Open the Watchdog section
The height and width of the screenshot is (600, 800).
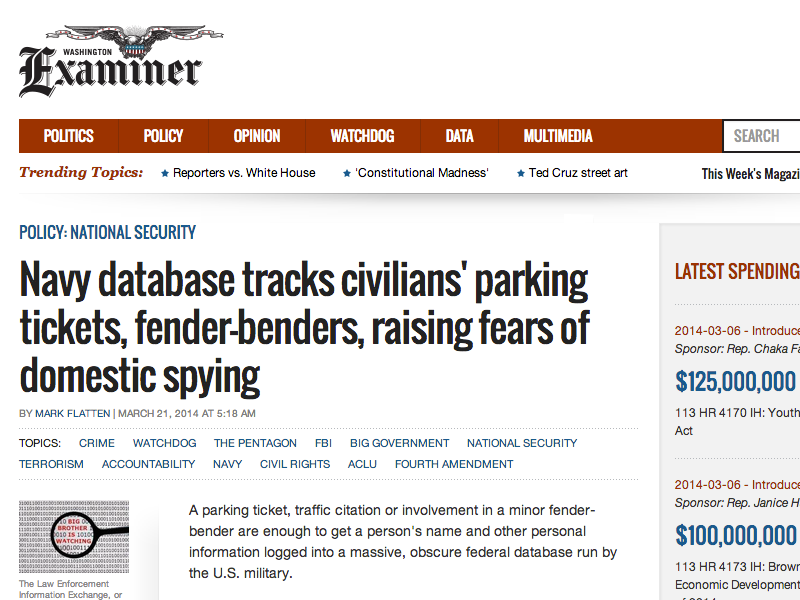[x=362, y=136]
